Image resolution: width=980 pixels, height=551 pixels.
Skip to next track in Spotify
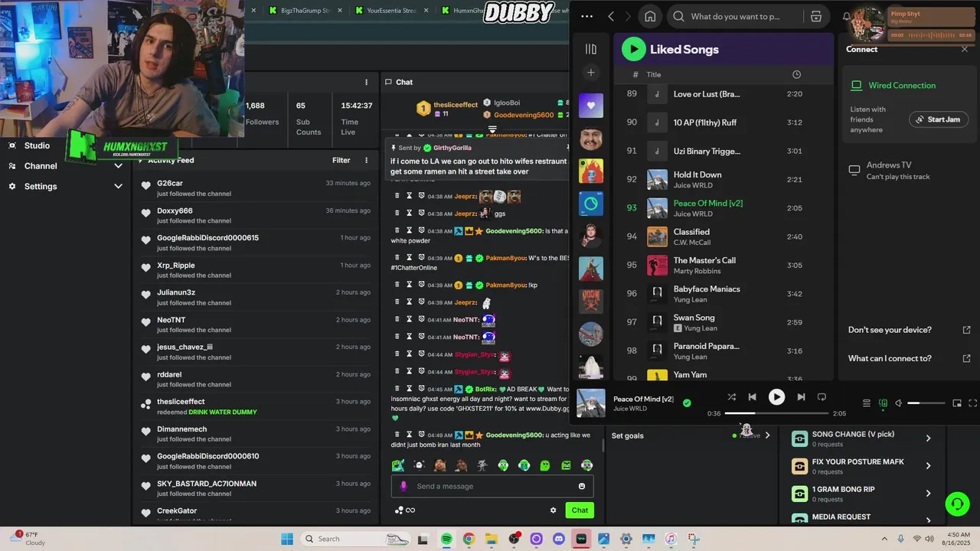pyautogui.click(x=801, y=397)
